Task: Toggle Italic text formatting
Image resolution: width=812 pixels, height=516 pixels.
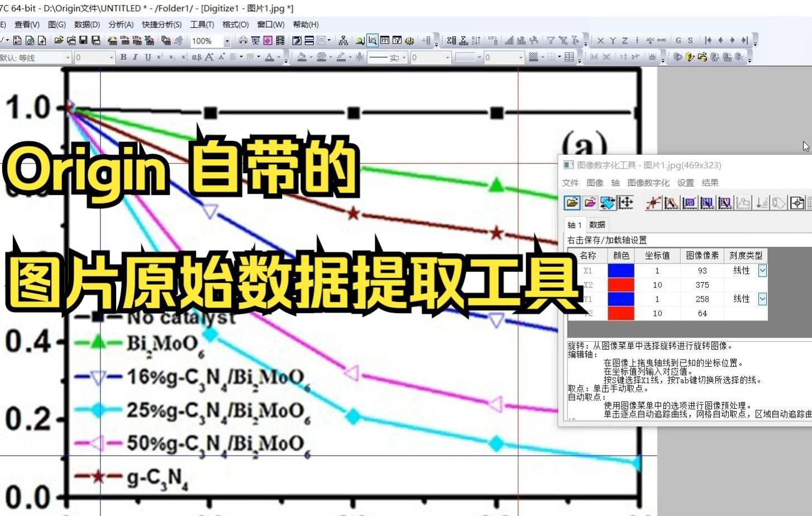Action: pos(135,57)
